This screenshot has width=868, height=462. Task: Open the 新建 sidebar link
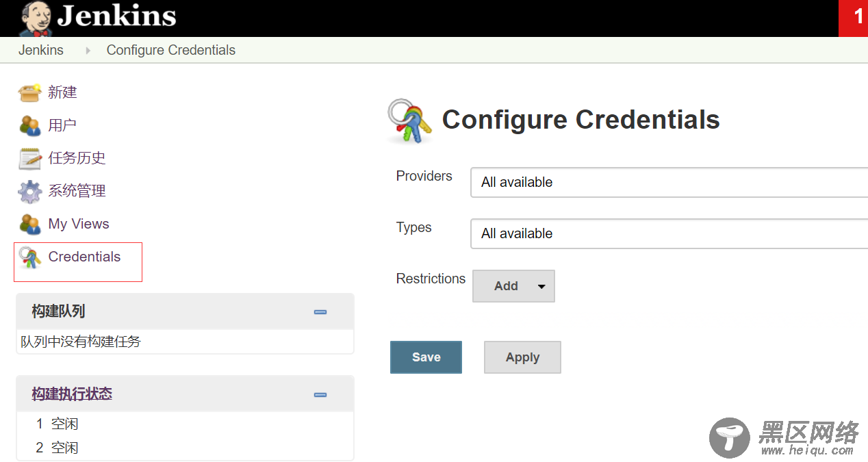point(62,92)
